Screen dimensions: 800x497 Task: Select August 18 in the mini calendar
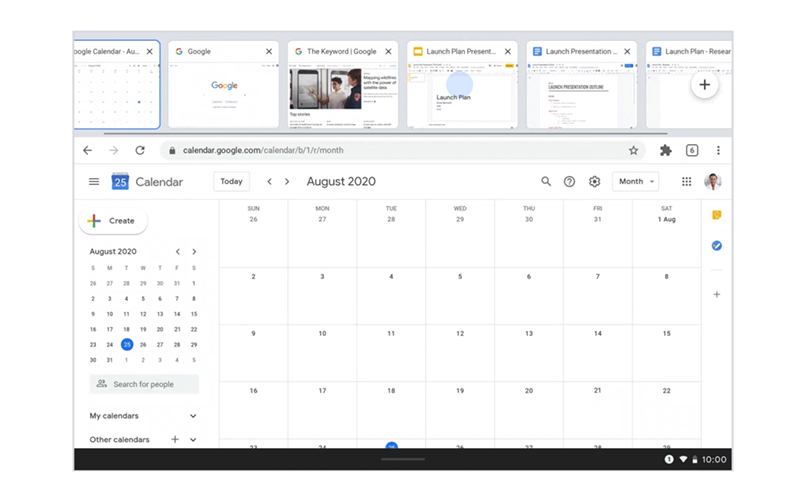point(127,330)
